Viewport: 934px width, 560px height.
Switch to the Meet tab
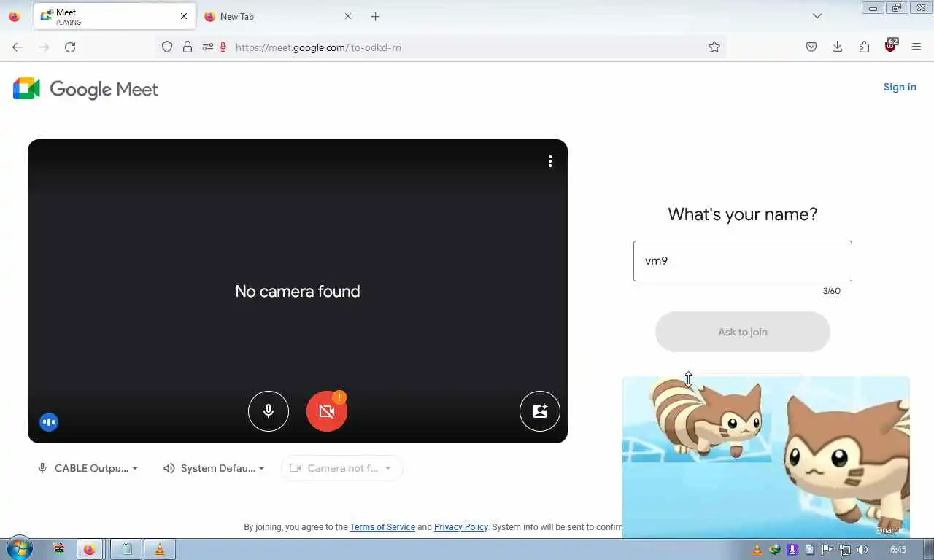tap(114, 16)
